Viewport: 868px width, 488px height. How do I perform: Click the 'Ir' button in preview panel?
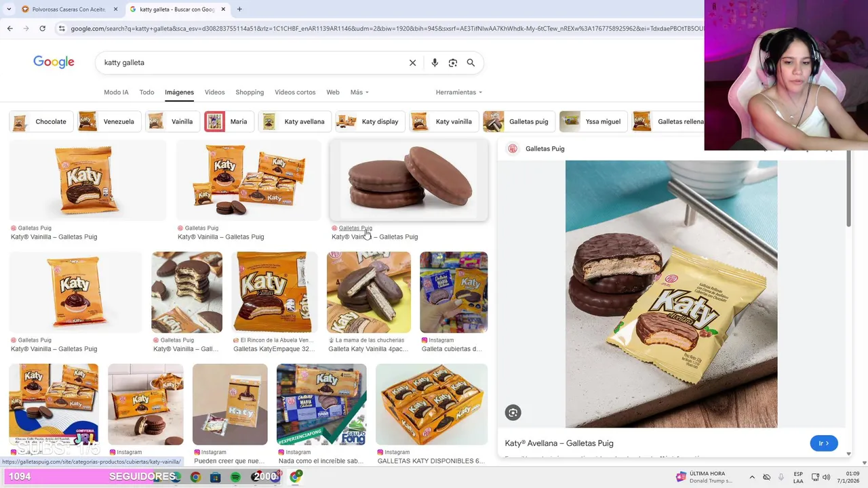click(x=823, y=443)
